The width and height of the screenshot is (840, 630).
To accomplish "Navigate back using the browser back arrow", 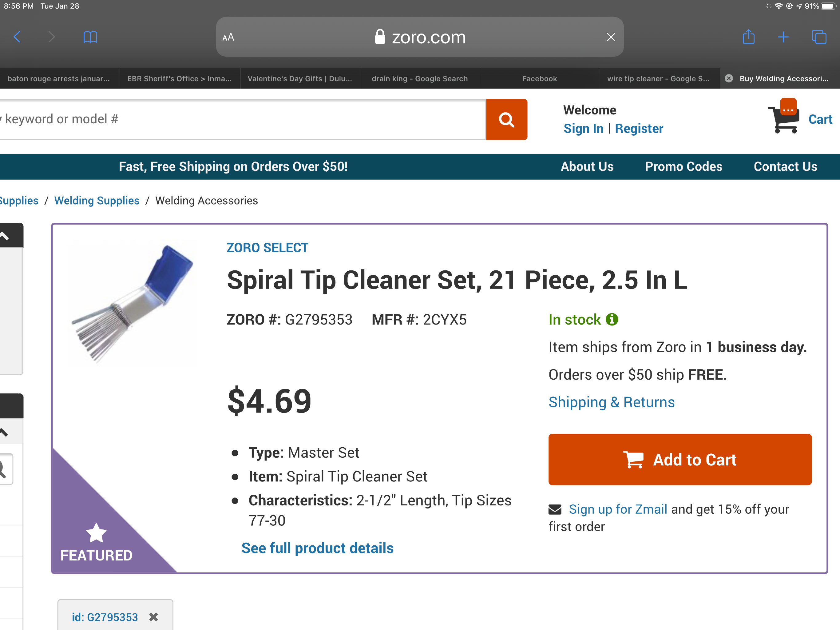I will [17, 37].
